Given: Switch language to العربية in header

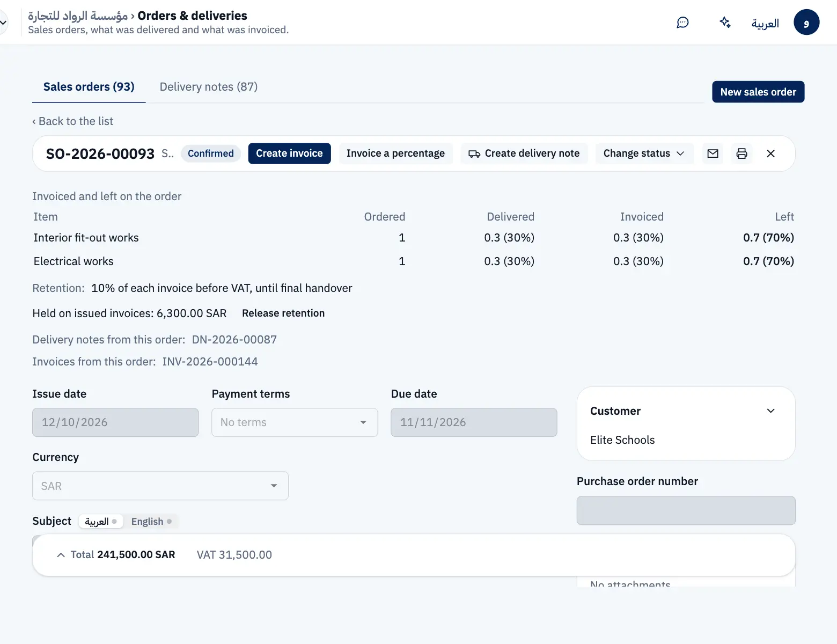Looking at the screenshot, I should [765, 23].
